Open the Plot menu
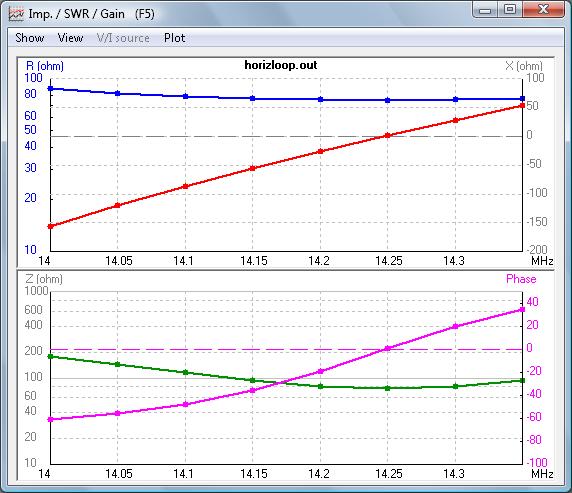 [174, 38]
